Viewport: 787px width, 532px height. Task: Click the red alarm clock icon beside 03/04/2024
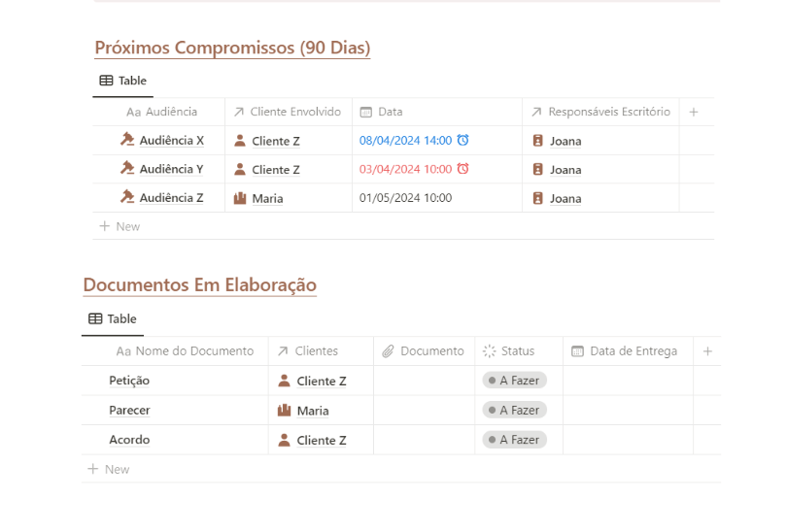463,169
